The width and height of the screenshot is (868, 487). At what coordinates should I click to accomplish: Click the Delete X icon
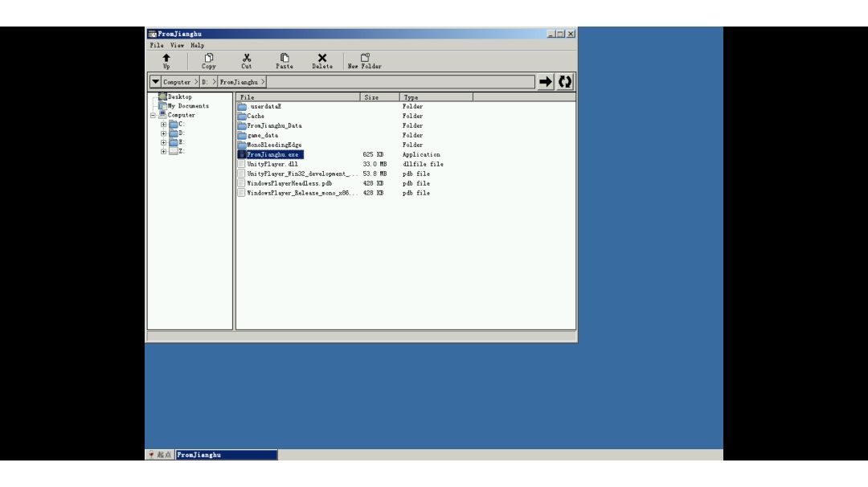tap(322, 59)
